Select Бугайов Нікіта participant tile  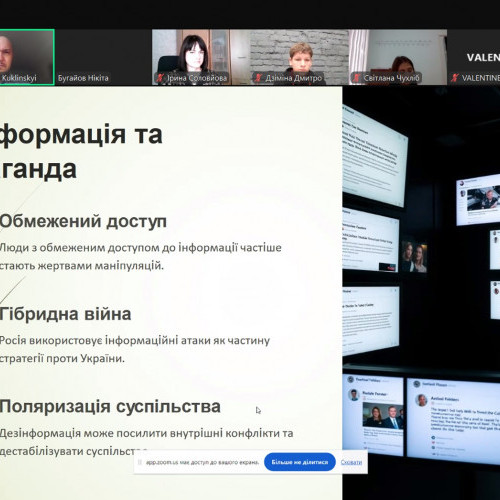[x=103, y=57]
